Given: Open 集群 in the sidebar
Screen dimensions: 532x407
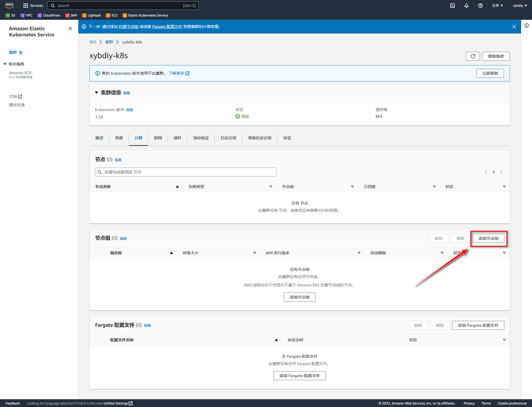Looking at the screenshot, I should coord(13,52).
